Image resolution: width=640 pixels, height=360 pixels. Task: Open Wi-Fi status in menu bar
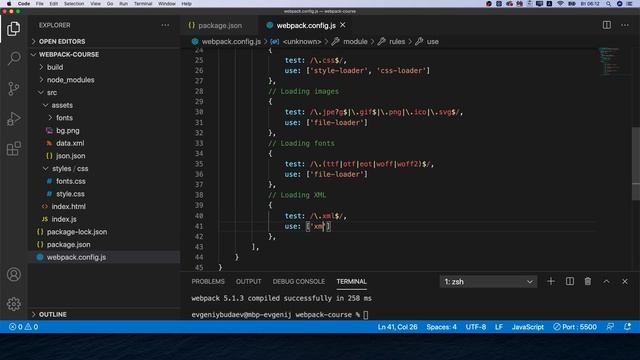pyautogui.click(x=560, y=4)
